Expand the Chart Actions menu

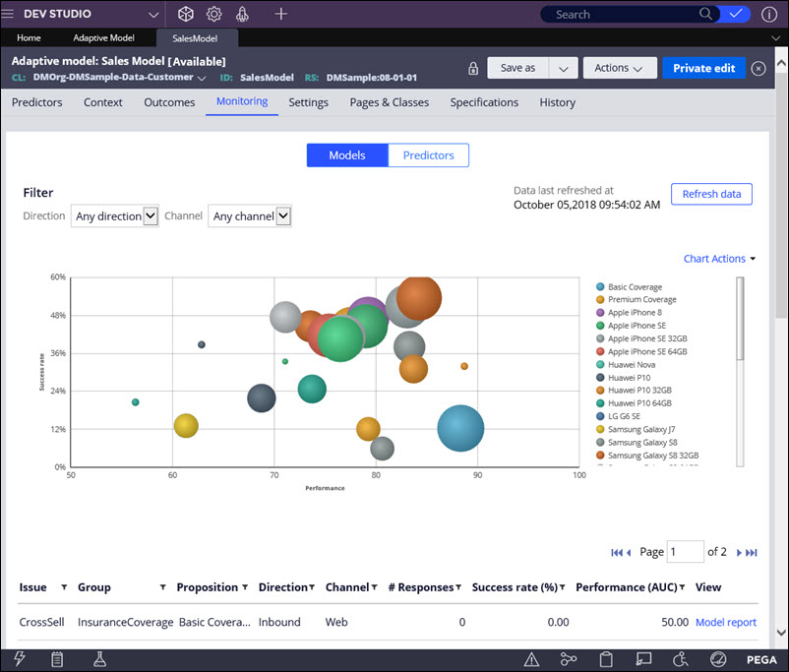pos(719,259)
